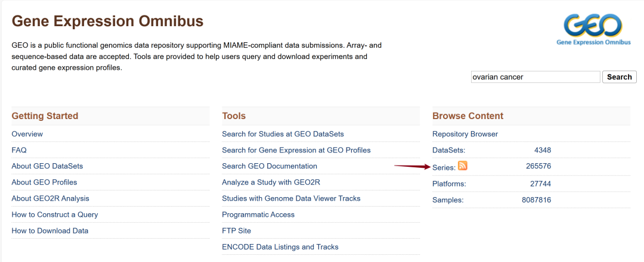Open the Repository Browser link

point(465,134)
